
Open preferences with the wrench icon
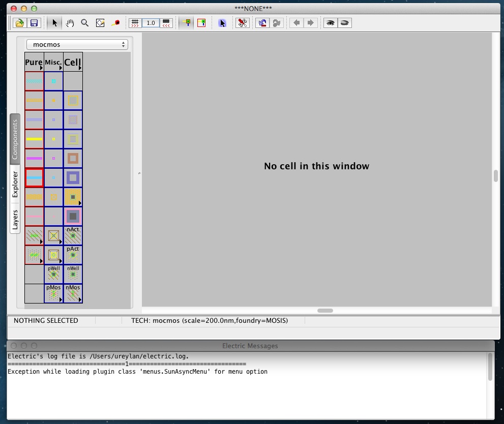click(x=243, y=23)
